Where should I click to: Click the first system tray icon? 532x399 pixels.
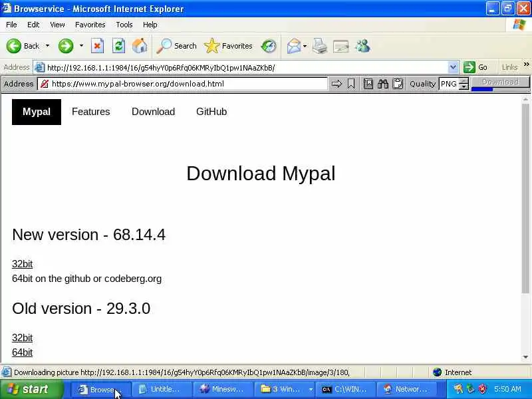458,389
